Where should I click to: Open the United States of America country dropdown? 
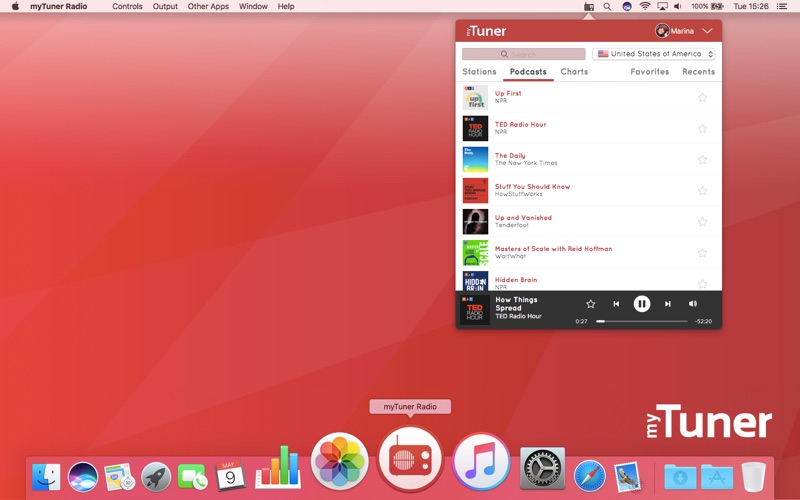(x=654, y=54)
